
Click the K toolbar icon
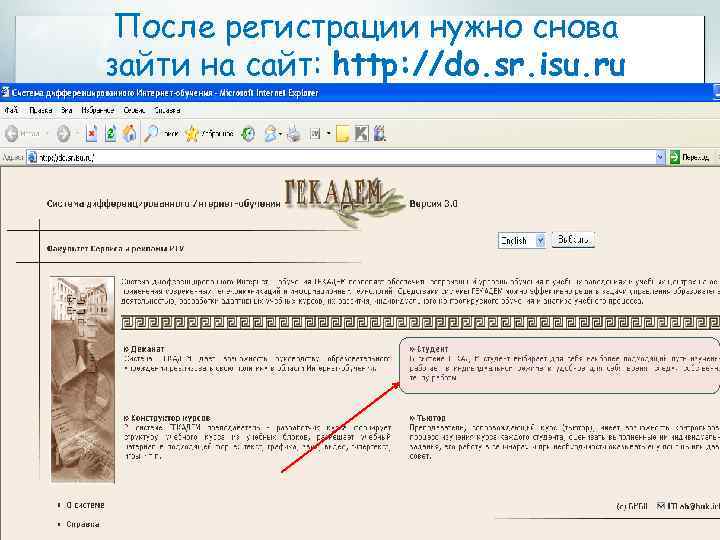361,134
